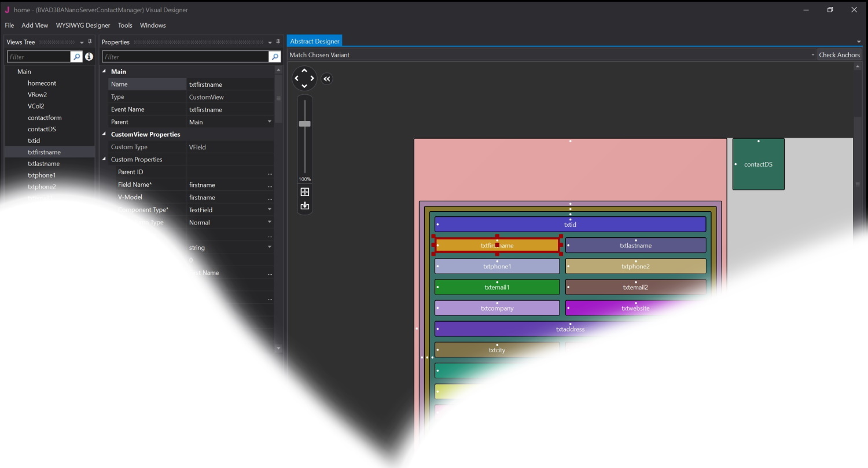Screen dimensions: 868x468
Task: Open the Add View menu
Action: 35,25
